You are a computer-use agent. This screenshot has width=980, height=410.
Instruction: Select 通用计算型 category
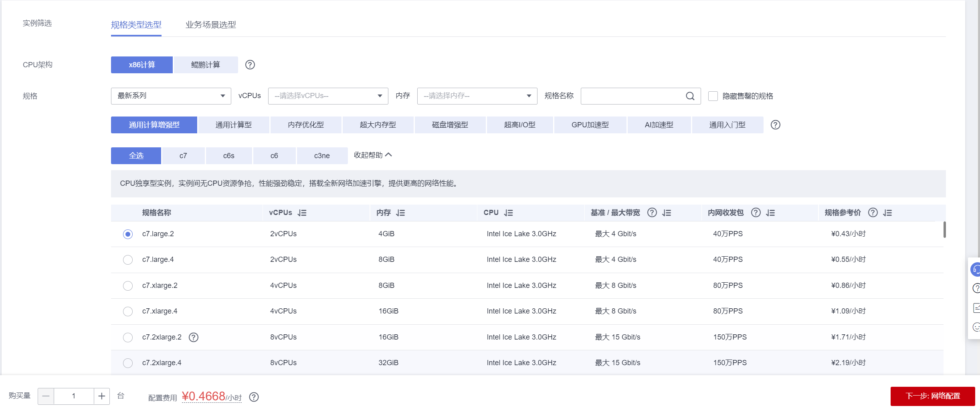[x=234, y=125]
